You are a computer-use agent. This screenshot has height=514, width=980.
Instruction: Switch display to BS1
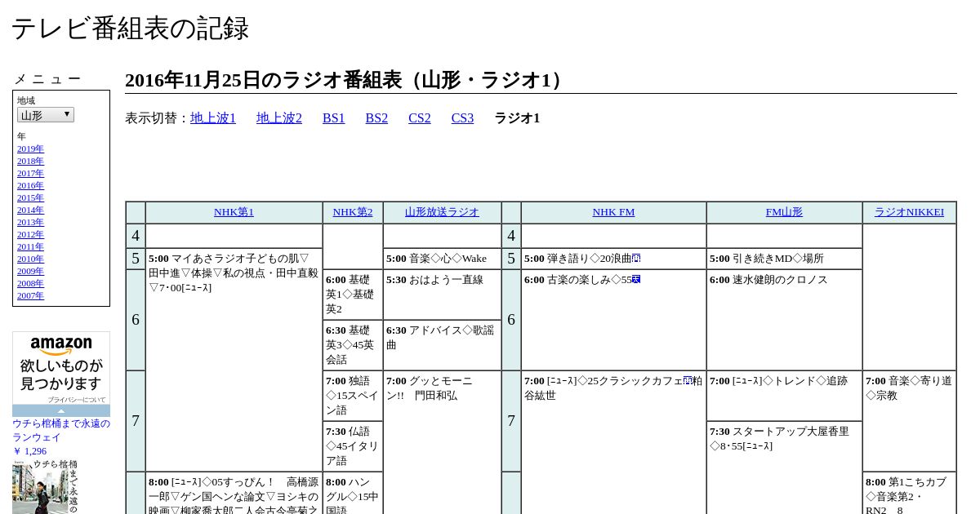[334, 118]
